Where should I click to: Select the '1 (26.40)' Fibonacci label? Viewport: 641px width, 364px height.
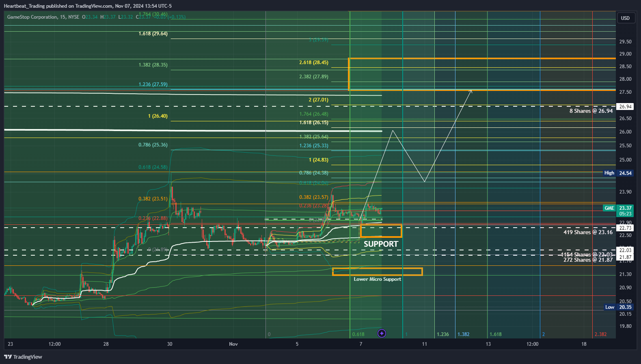(x=158, y=116)
